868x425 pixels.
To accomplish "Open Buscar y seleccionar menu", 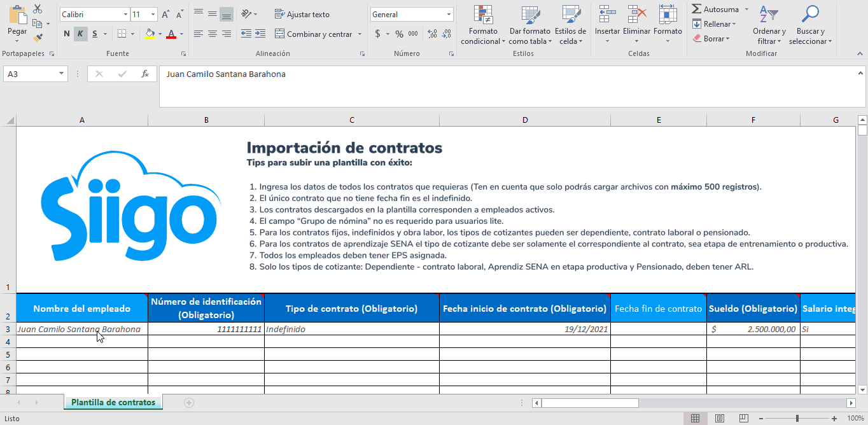I will click(x=810, y=25).
